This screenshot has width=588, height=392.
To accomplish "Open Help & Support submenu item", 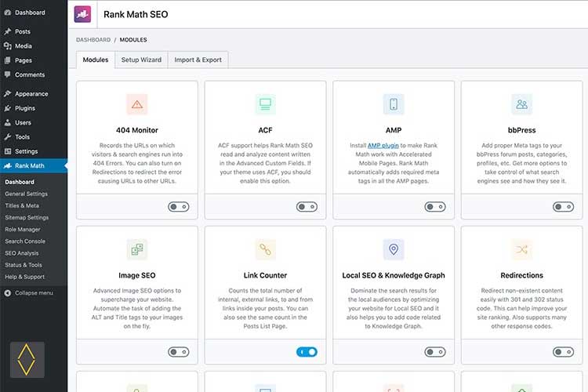I will (x=25, y=277).
